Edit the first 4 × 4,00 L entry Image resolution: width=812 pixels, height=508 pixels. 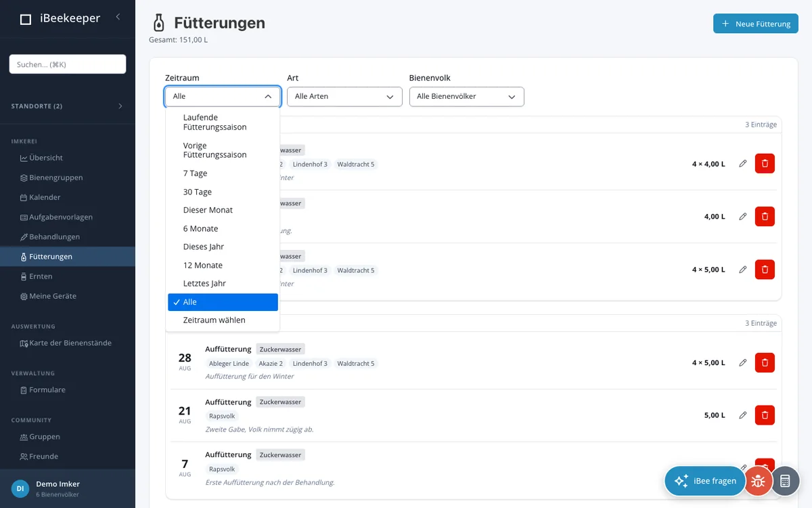pyautogui.click(x=742, y=163)
